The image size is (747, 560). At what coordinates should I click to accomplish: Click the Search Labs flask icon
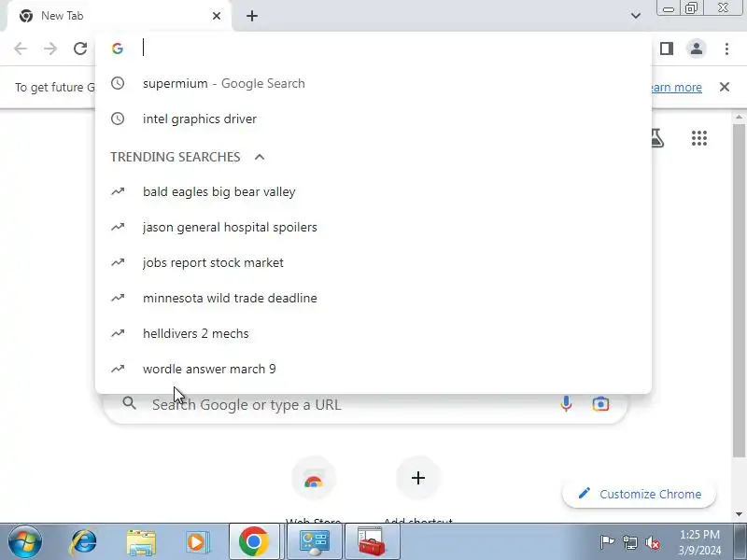click(x=657, y=138)
